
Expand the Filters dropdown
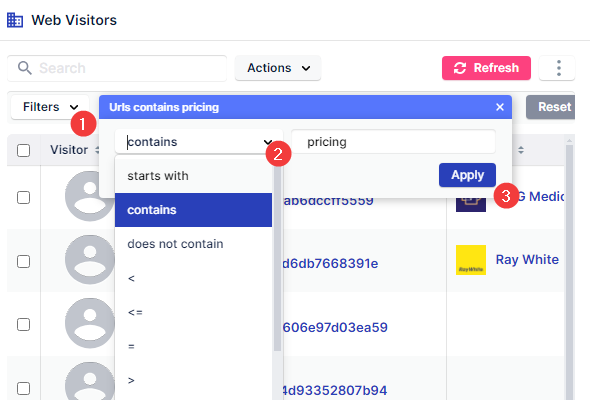[50, 107]
